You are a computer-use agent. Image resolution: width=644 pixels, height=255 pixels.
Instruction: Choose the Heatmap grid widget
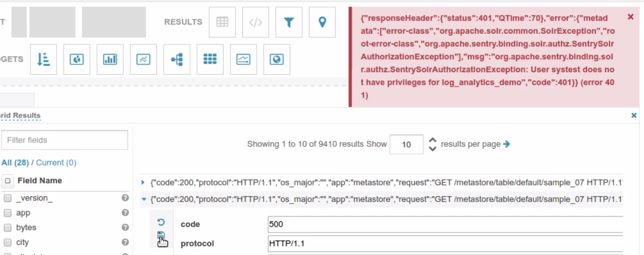tap(210, 59)
